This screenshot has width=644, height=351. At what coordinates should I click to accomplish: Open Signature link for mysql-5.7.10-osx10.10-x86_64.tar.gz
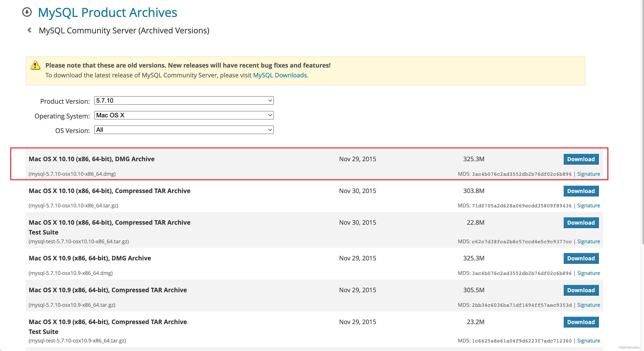tap(588, 206)
